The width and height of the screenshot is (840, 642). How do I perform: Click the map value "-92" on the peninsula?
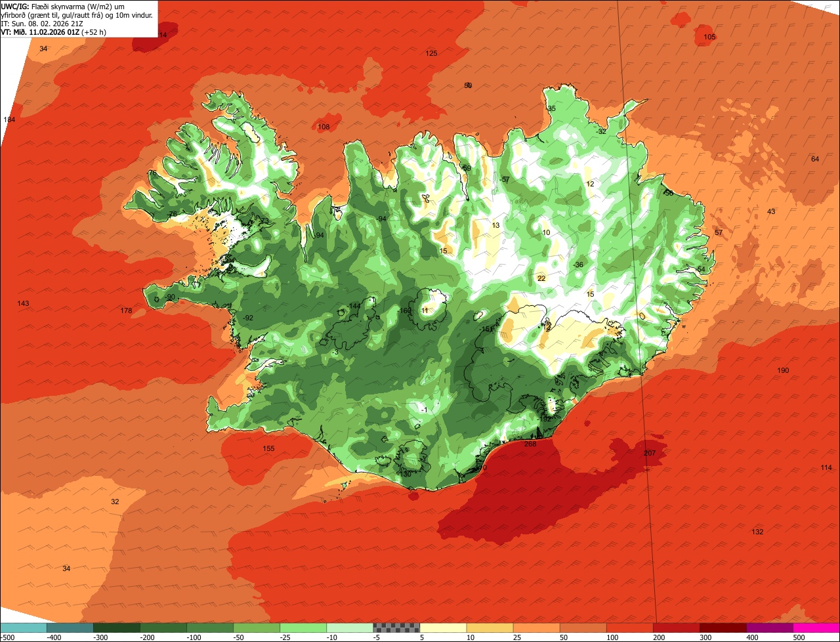[x=247, y=318]
